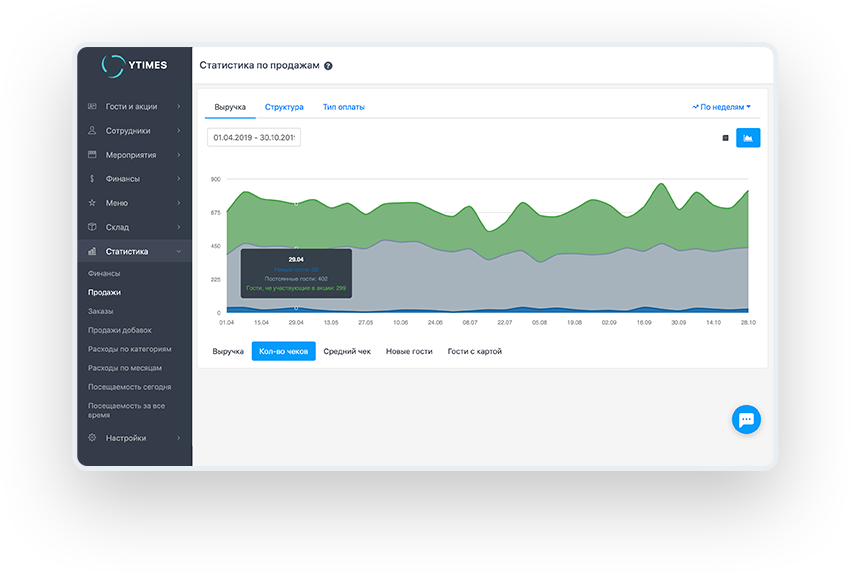Open the Тип оплаты tab
The height and width of the screenshot is (573, 851).
point(343,107)
